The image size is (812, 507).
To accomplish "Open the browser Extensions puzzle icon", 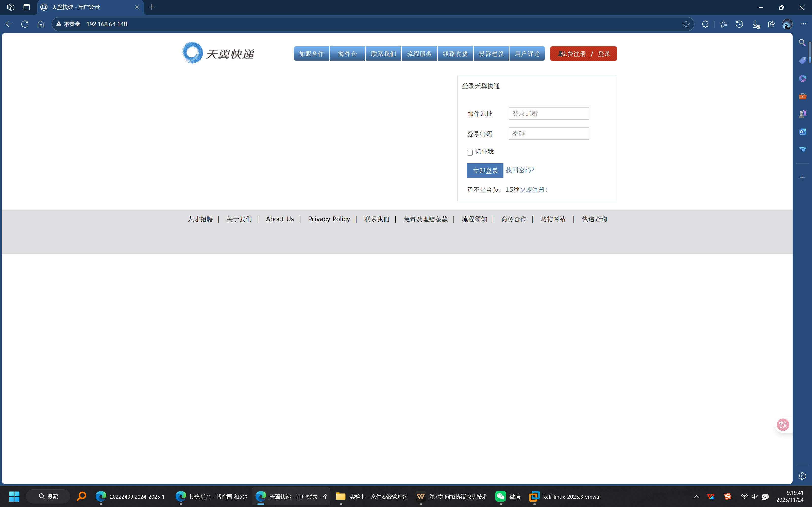I will click(x=705, y=24).
